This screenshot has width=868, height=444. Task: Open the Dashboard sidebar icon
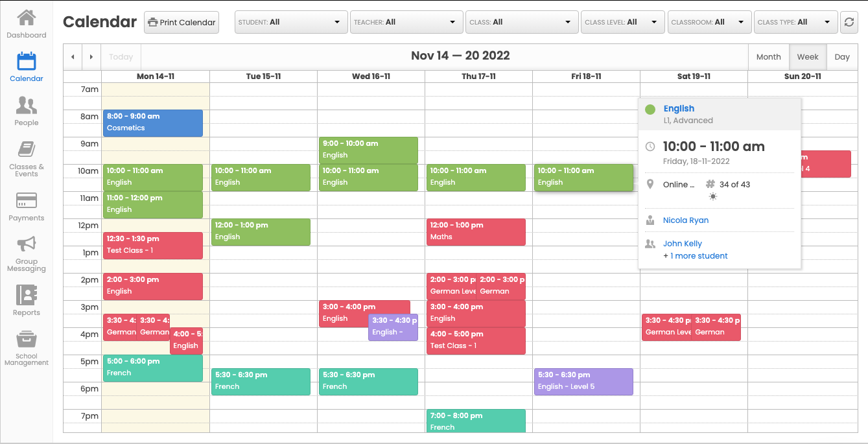click(x=27, y=18)
